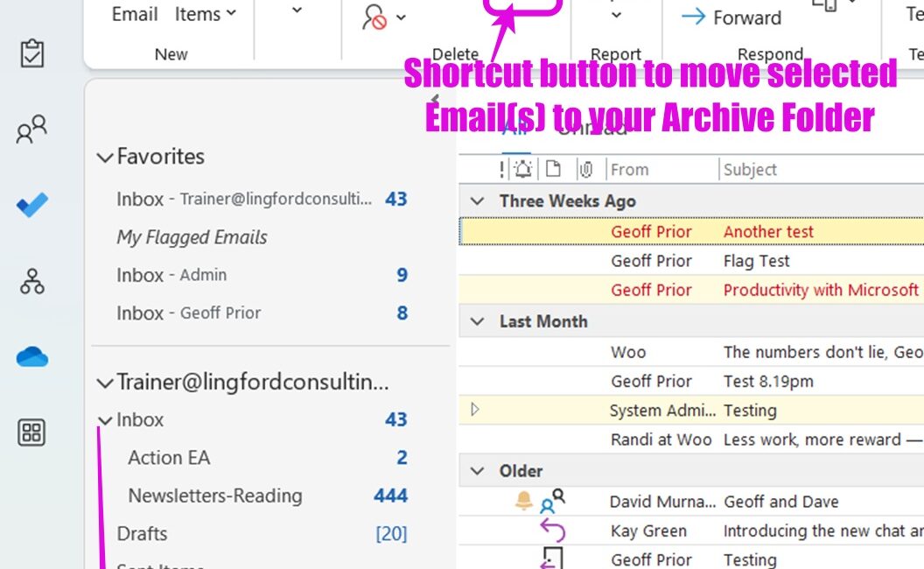Sort messages by Subject column header
Image resolution: width=924 pixels, height=569 pixels.
click(x=750, y=170)
